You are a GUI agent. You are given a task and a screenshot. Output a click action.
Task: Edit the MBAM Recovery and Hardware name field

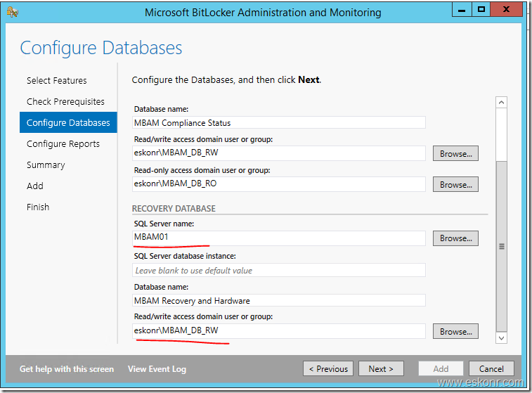[278, 300]
